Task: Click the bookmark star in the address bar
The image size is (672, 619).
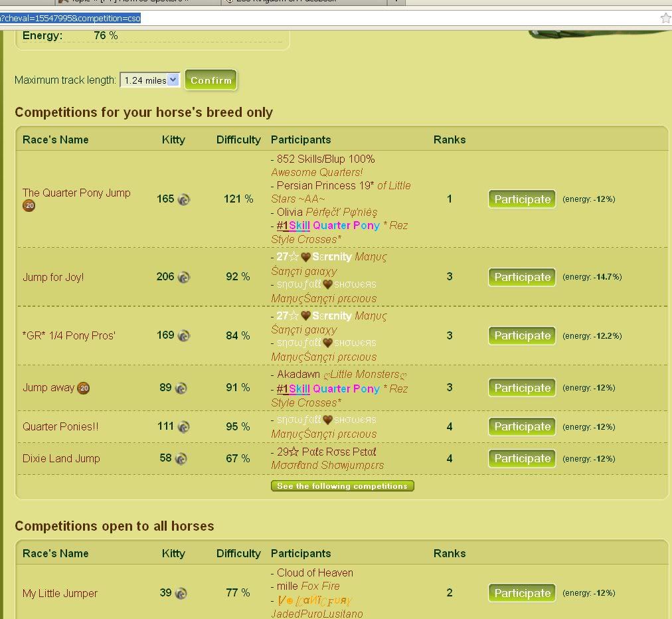Action: (x=665, y=18)
